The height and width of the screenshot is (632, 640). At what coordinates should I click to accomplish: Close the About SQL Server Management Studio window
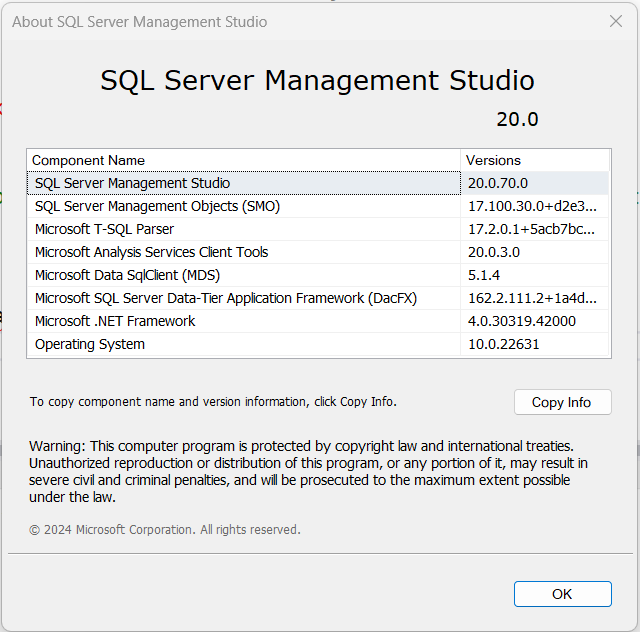click(x=616, y=21)
